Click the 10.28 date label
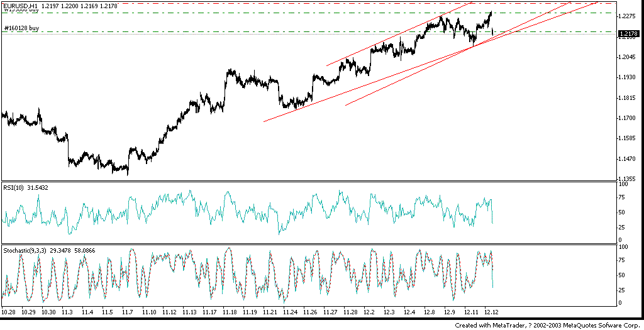This screenshot has width=644, height=330. coord(8,312)
